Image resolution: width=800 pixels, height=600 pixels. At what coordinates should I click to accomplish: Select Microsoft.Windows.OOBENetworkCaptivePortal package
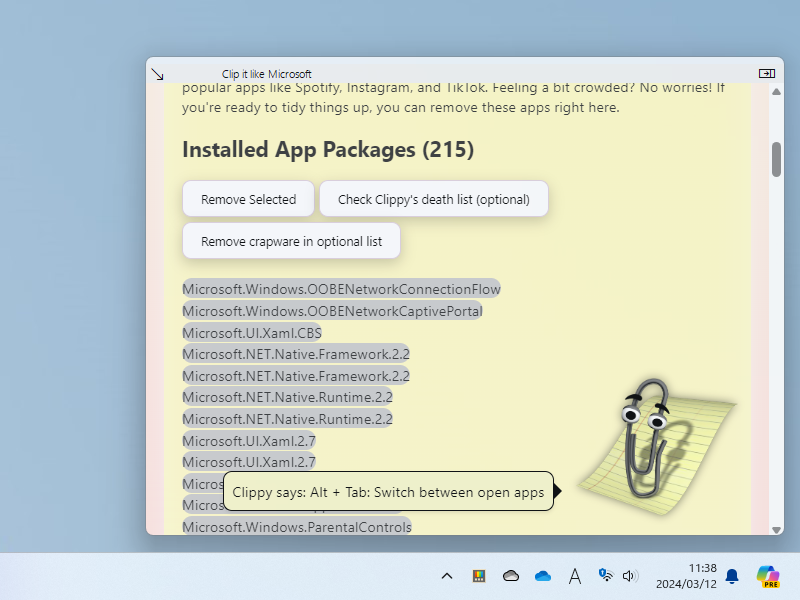[332, 311]
